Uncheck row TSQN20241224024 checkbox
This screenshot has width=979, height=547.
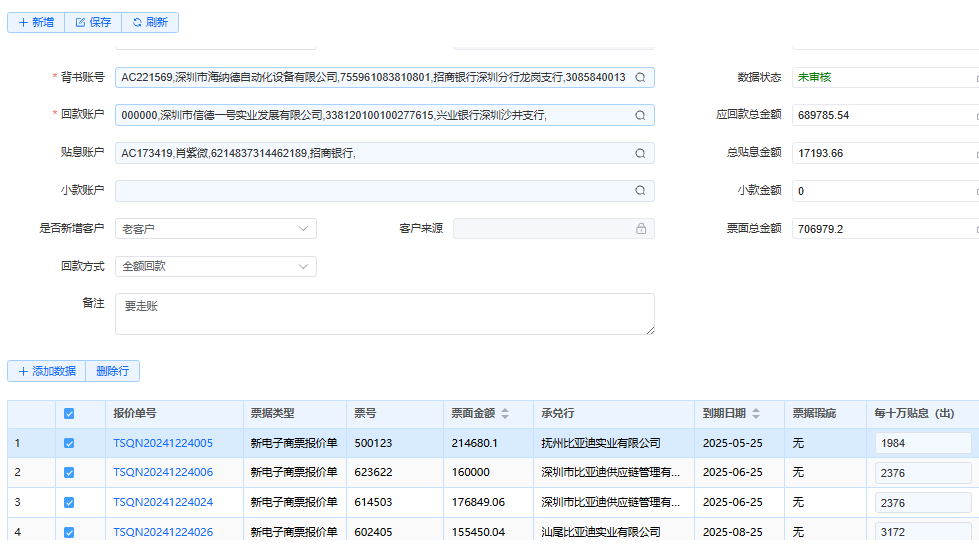pos(69,503)
